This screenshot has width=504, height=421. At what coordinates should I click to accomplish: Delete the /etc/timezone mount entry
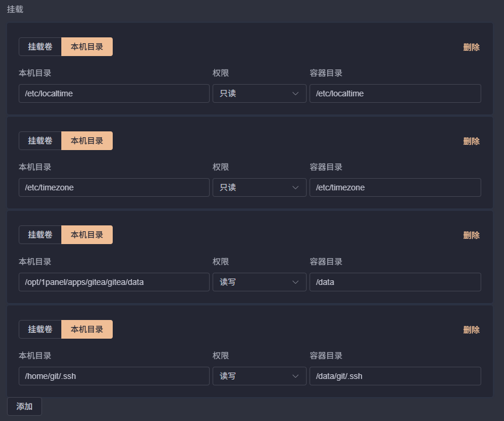(471, 141)
